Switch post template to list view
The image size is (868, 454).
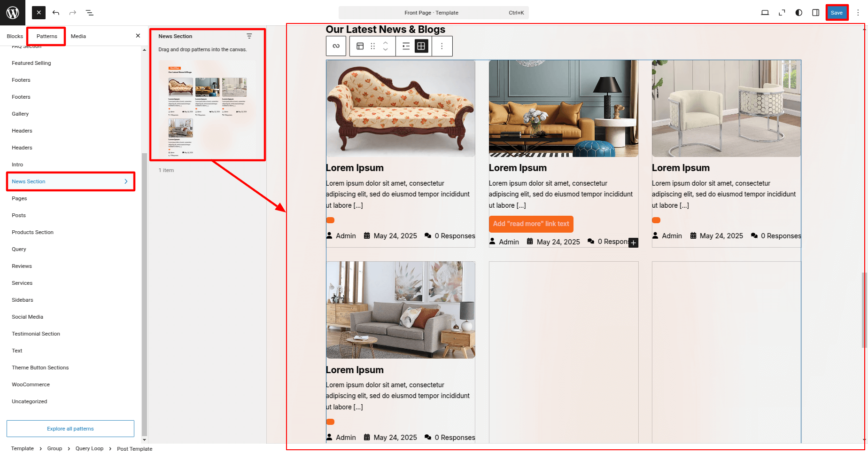coord(406,46)
